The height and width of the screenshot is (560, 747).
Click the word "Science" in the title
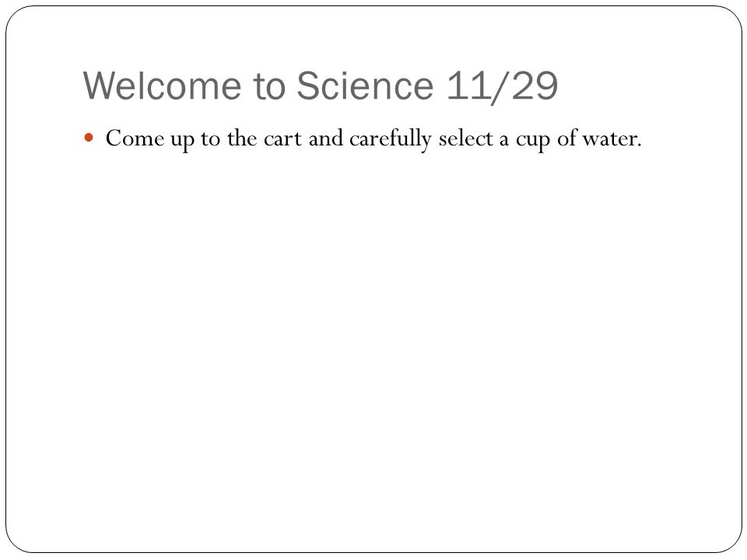point(365,86)
